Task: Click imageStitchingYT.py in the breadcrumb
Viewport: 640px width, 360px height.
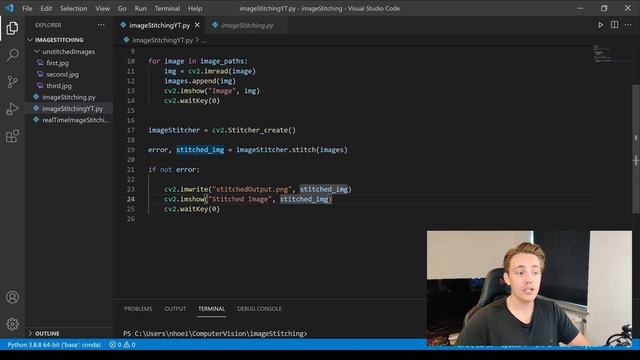Action: (162, 40)
